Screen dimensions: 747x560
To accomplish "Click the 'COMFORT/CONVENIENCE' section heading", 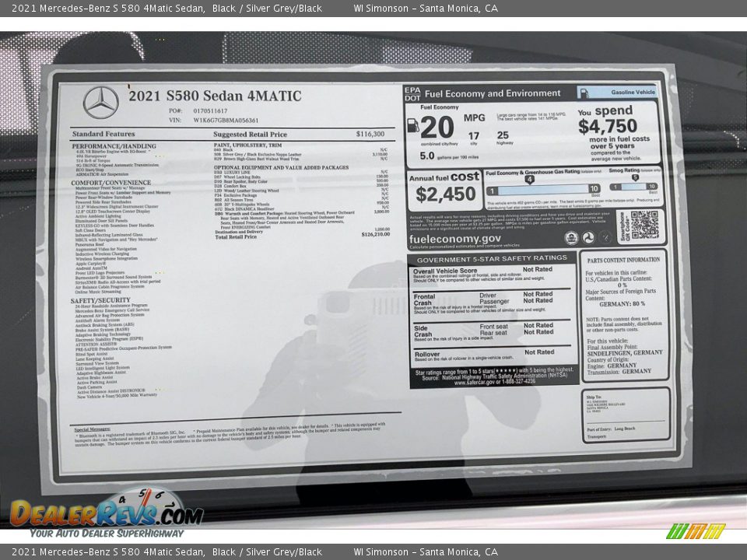I will 111,182.
